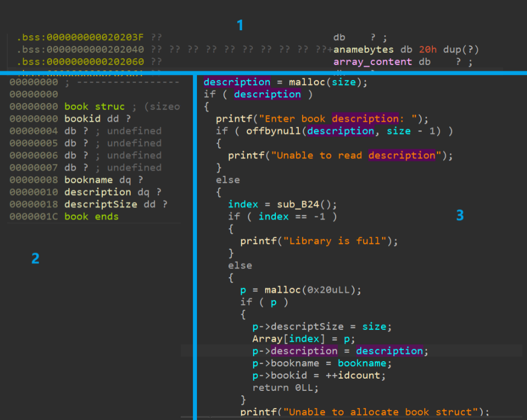Click the 'index == -1' comparison

[x=291, y=217]
